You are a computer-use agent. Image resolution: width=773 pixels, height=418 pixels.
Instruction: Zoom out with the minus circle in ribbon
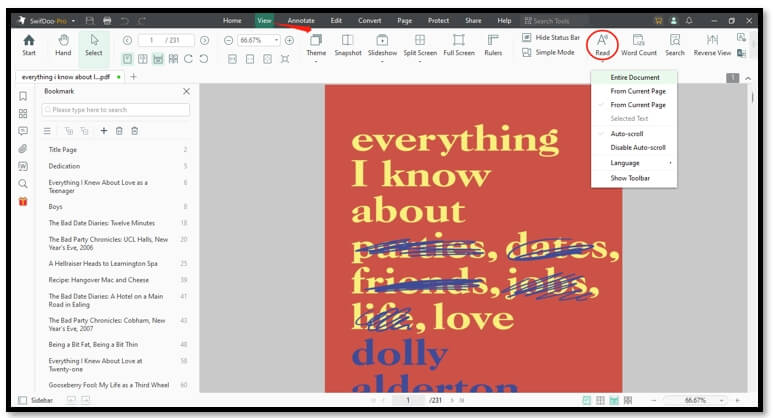[228, 40]
